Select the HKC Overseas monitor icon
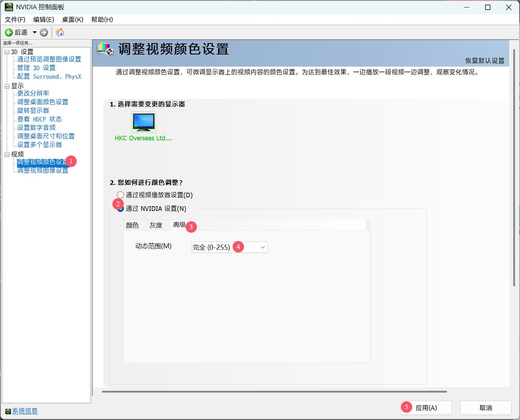Screen dimensions: 520x420 point(144,122)
